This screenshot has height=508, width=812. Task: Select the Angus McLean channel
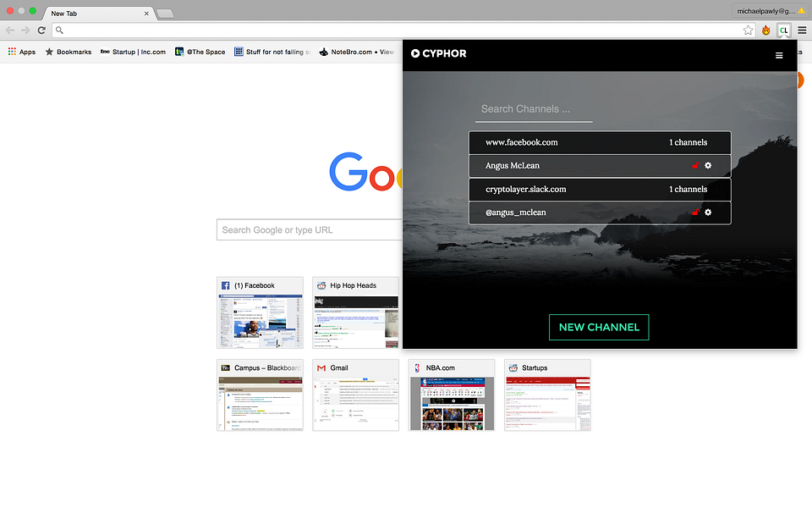[x=600, y=166]
